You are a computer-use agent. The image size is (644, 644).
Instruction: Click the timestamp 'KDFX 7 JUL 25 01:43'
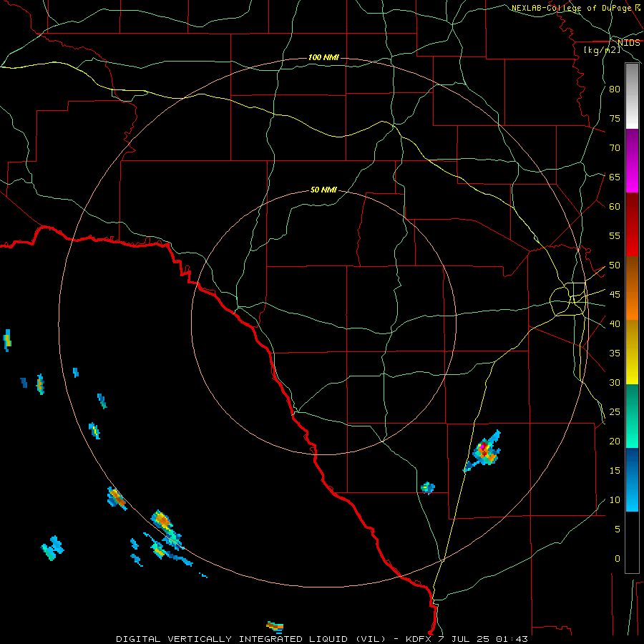(467, 639)
